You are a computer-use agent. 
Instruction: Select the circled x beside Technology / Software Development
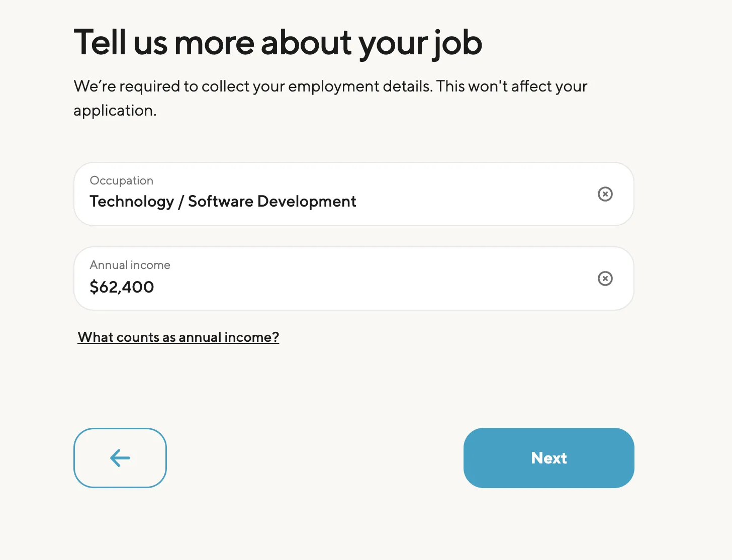605,194
